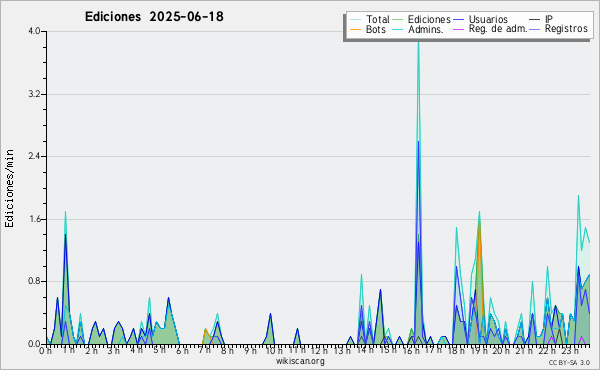Click the 'Ediciones/min' y-axis label
This screenshot has height=370, width=600.
click(10, 188)
